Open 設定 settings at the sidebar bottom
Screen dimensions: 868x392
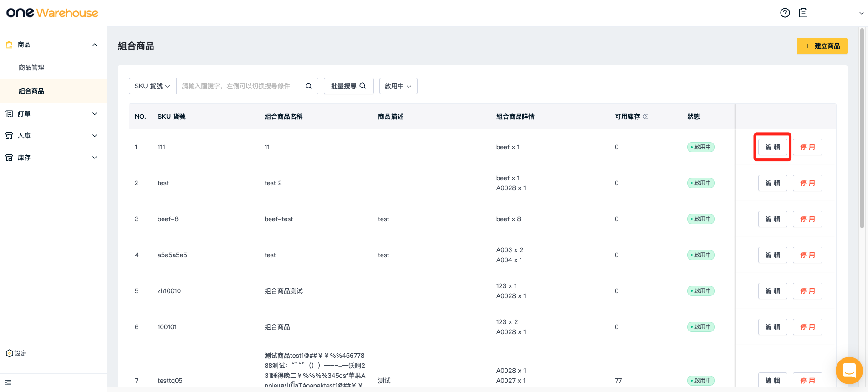pyautogui.click(x=16, y=353)
